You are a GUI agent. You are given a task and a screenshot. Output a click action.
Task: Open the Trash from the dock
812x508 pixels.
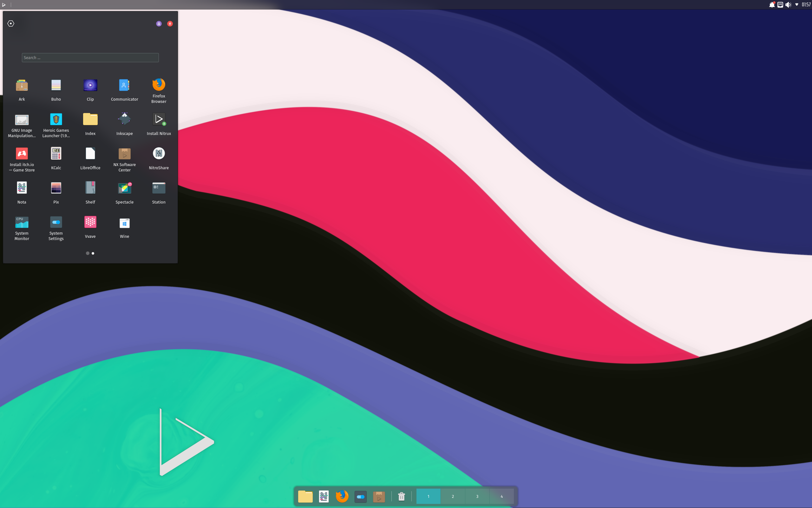(x=401, y=496)
